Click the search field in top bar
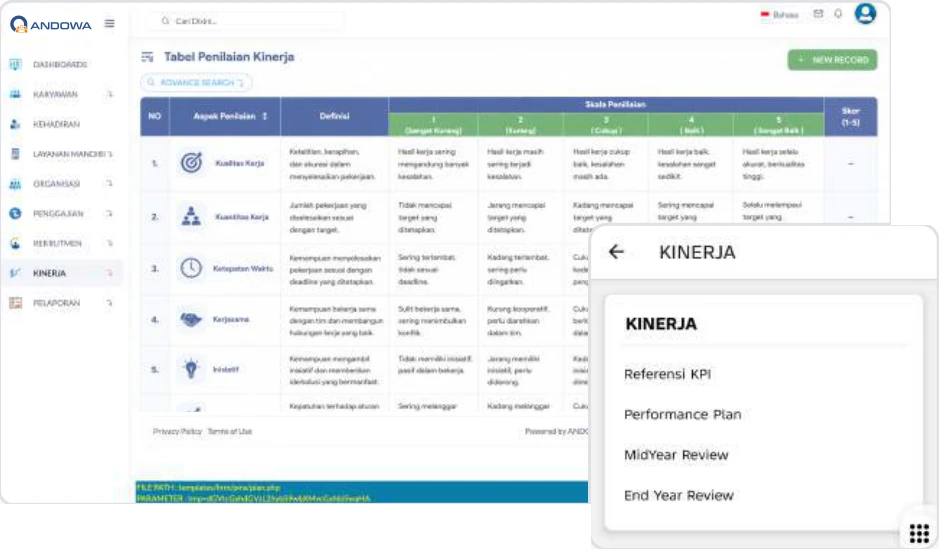939x549 pixels. [246, 21]
